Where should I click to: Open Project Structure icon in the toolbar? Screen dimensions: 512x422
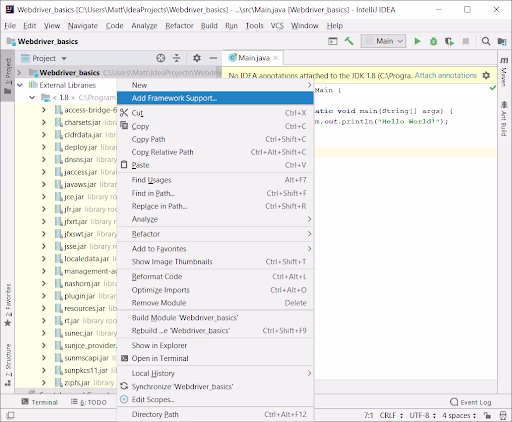pyautogui.click(x=502, y=41)
